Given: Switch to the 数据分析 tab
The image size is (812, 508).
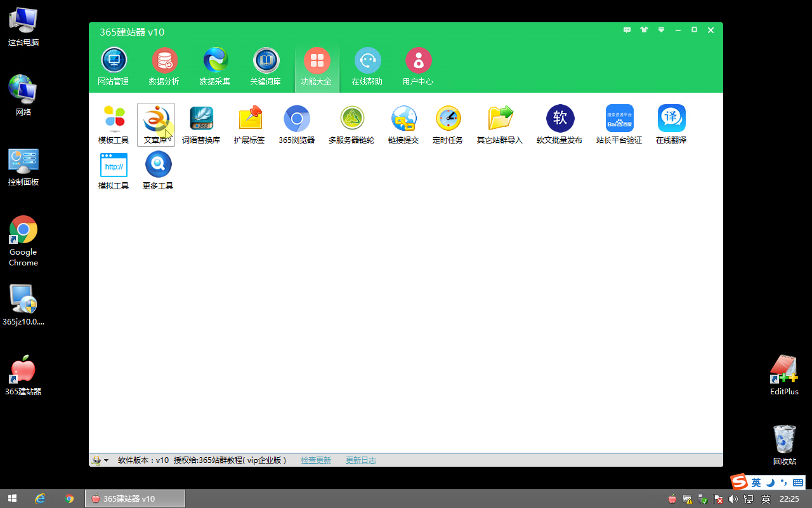Looking at the screenshot, I should pyautogui.click(x=164, y=67).
